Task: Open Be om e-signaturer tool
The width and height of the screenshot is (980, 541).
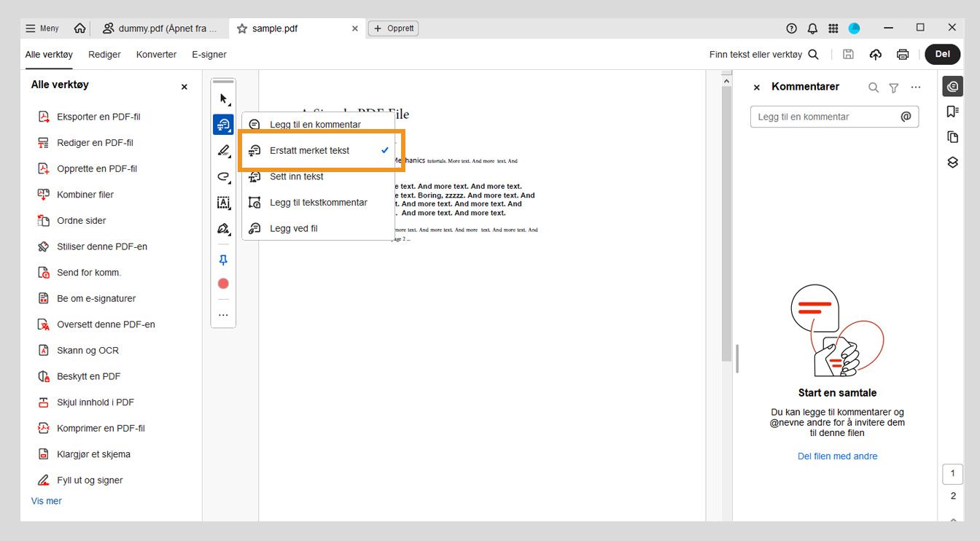Action: tap(96, 298)
